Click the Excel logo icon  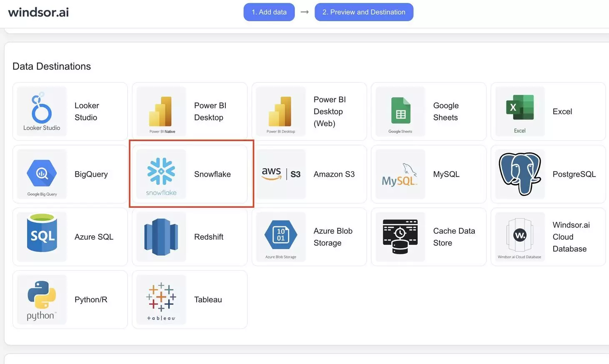[520, 111]
